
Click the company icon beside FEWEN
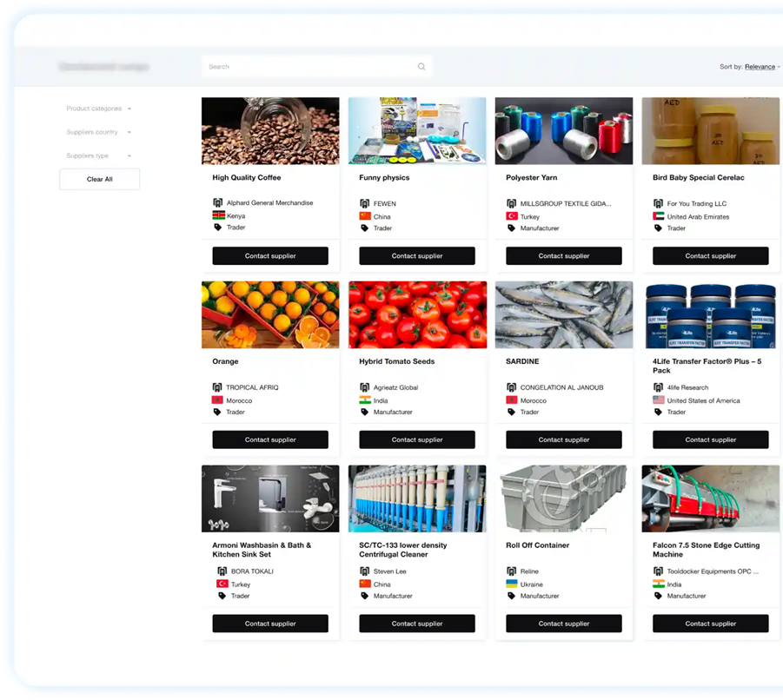[x=365, y=204]
